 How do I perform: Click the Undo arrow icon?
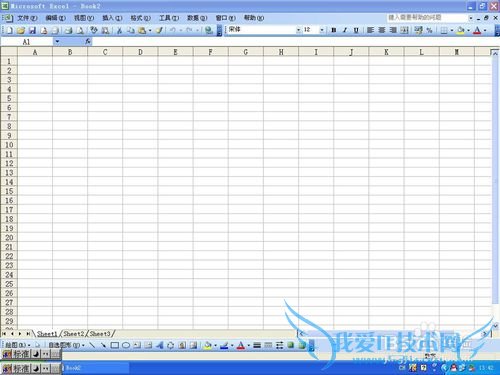[x=173, y=30]
